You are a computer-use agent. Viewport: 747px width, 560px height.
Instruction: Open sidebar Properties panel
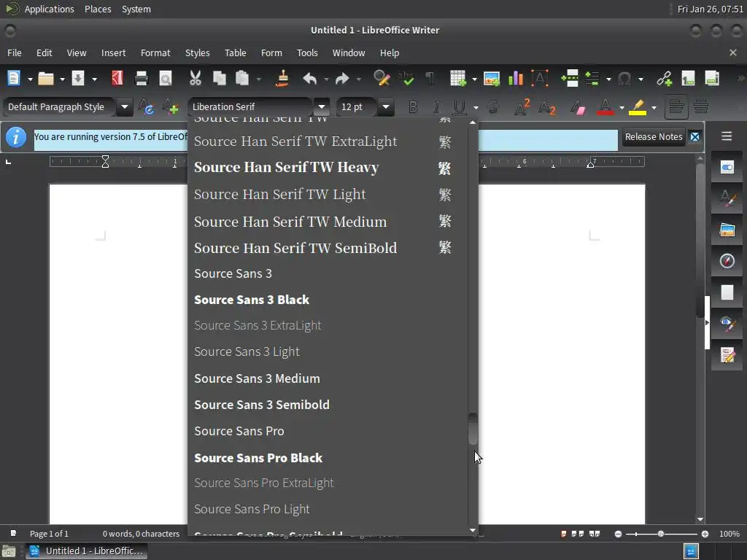tap(727, 168)
